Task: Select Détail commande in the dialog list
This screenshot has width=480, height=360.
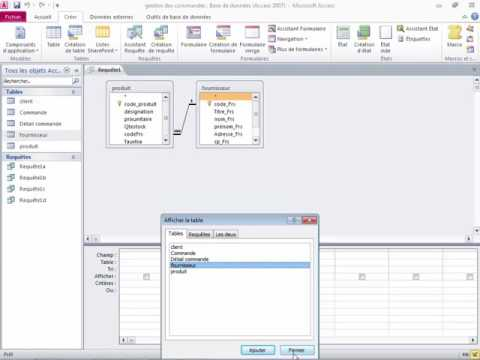Action: (240, 259)
